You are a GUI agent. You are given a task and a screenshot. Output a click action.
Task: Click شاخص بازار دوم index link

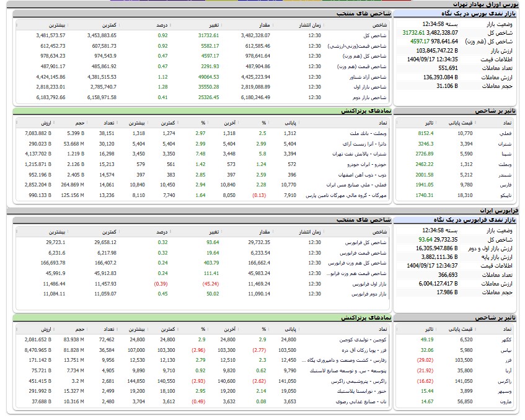pos(373,97)
